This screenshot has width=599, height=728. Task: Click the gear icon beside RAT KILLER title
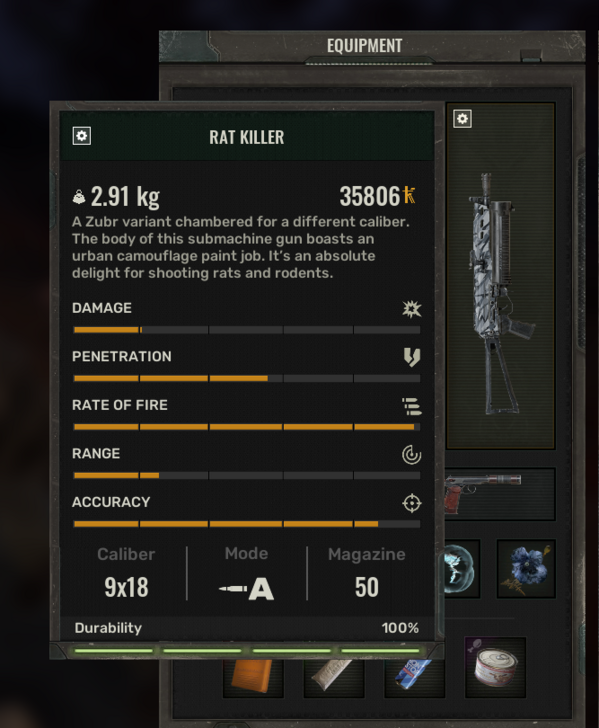click(82, 136)
